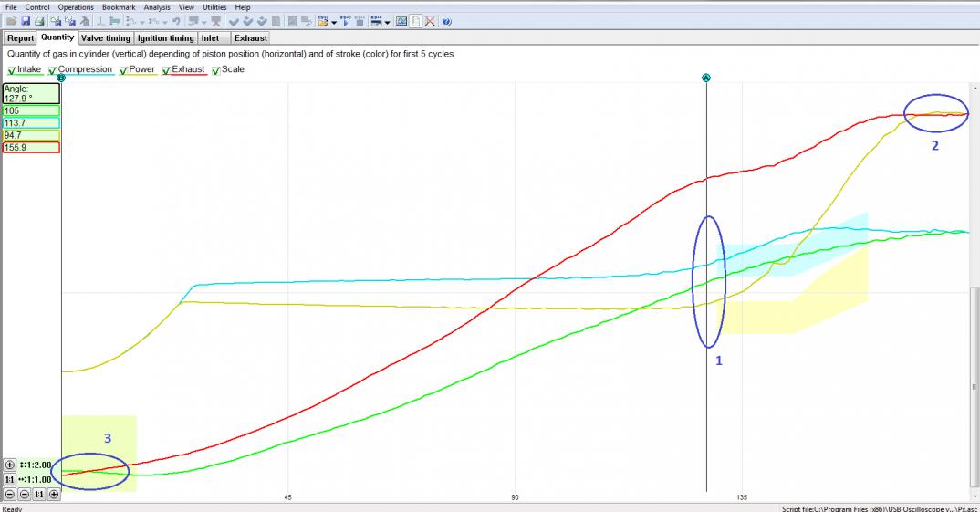Image resolution: width=980 pixels, height=512 pixels.
Task: Toggle the Intake curve checkbox
Action: pyautogui.click(x=12, y=70)
